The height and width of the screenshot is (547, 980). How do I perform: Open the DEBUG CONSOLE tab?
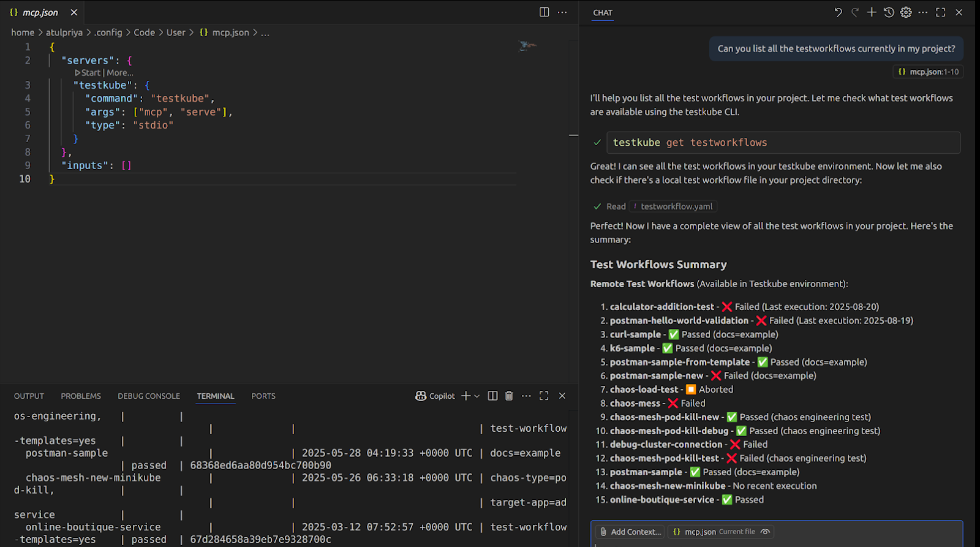pyautogui.click(x=149, y=396)
